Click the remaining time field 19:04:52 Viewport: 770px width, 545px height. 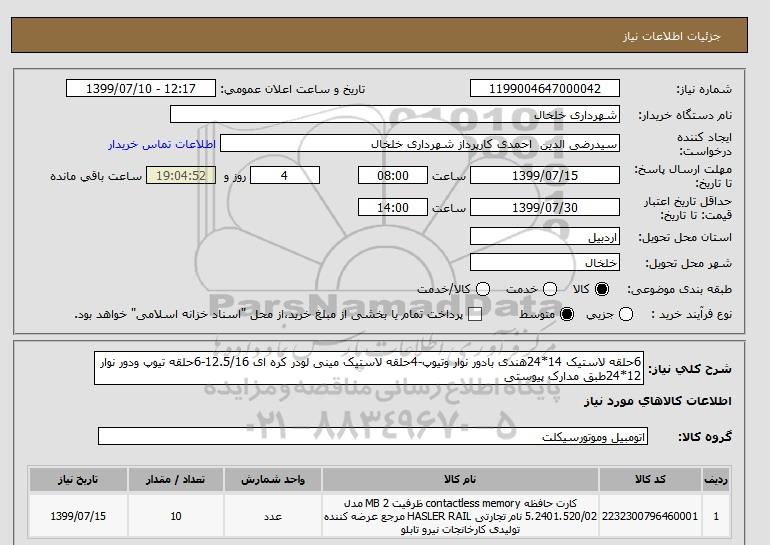[181, 175]
